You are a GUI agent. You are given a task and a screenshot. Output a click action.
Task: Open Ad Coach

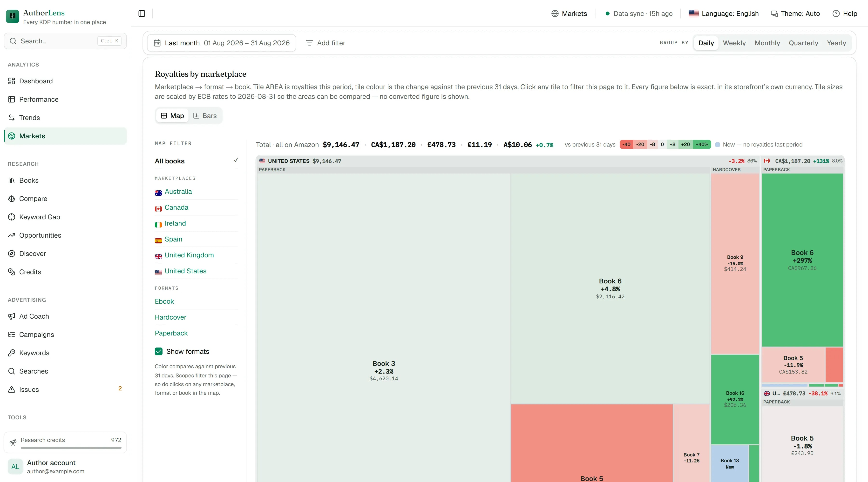pyautogui.click(x=65, y=316)
